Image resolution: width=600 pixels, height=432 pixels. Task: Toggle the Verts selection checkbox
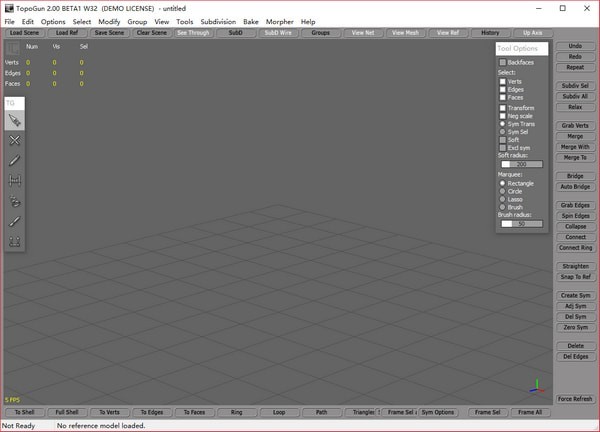503,81
